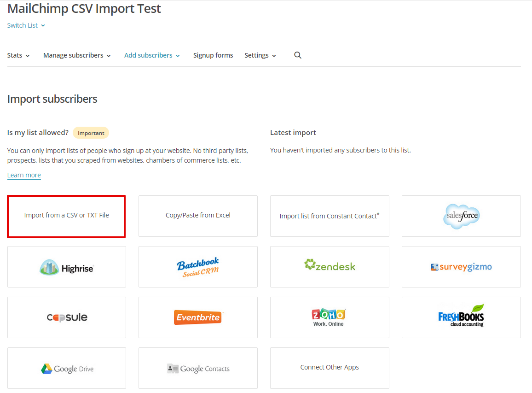Select Import list from Constant Contact
The image size is (532, 393).
tap(330, 216)
